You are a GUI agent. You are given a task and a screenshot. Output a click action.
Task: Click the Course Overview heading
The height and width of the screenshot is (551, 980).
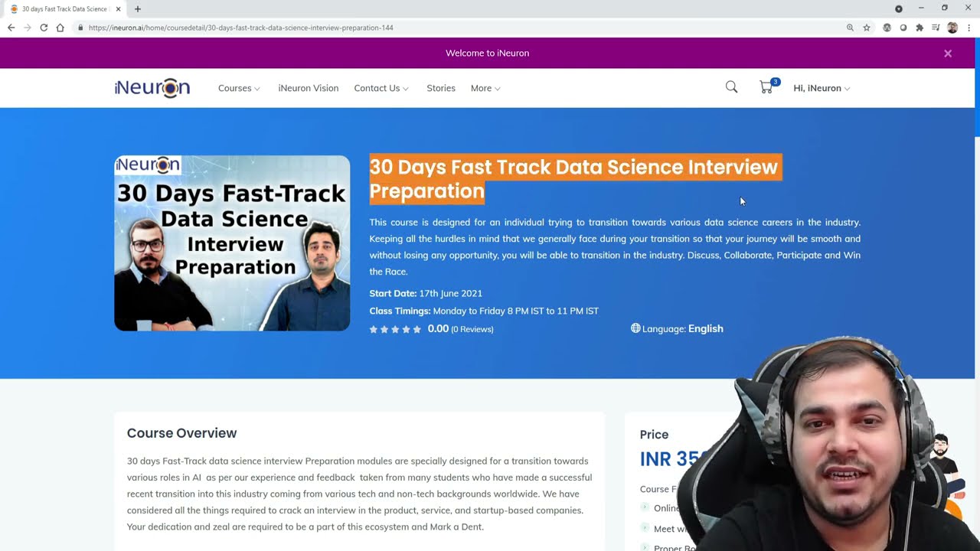point(181,433)
